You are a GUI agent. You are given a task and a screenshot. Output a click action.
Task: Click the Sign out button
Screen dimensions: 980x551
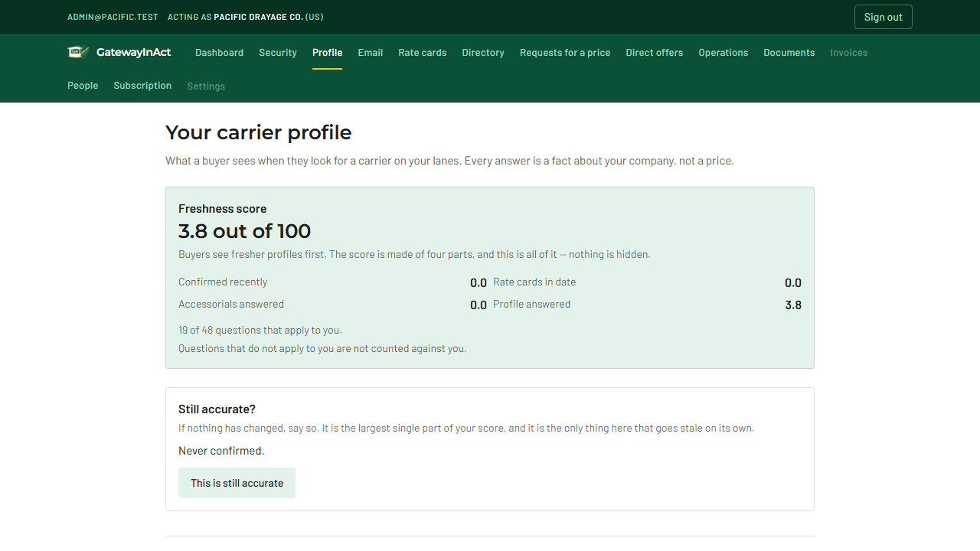coord(884,17)
